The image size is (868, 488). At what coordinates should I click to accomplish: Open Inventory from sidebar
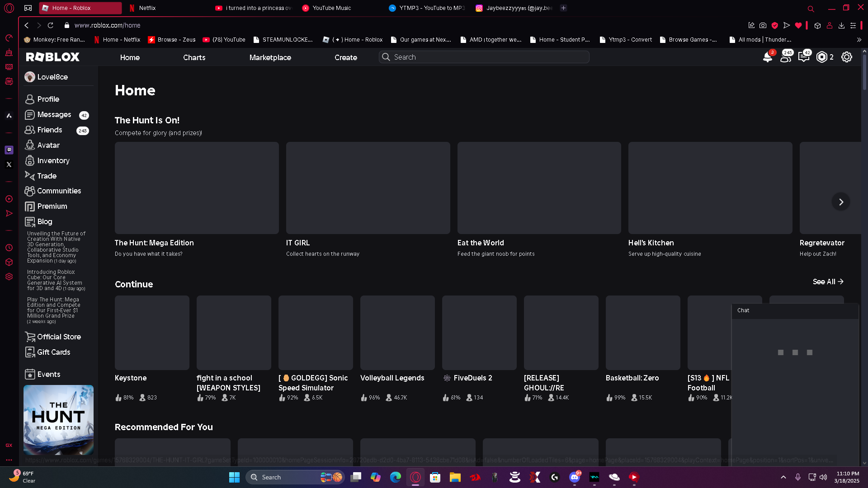click(47, 160)
